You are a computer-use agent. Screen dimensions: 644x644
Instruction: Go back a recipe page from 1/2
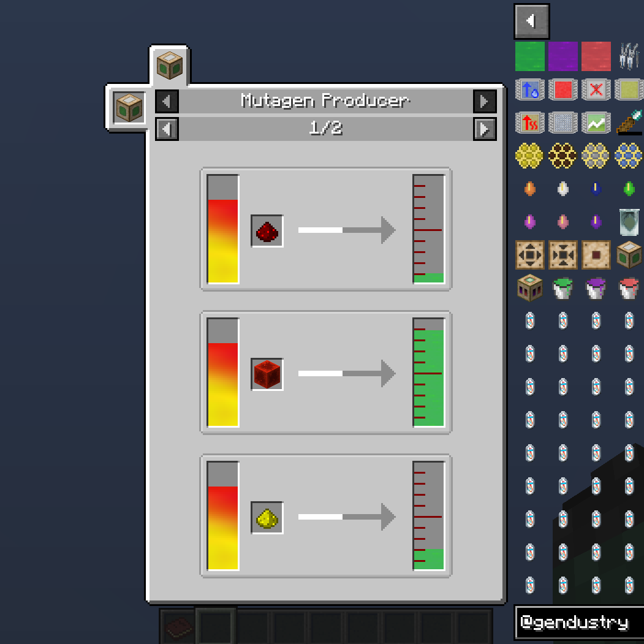[167, 129]
